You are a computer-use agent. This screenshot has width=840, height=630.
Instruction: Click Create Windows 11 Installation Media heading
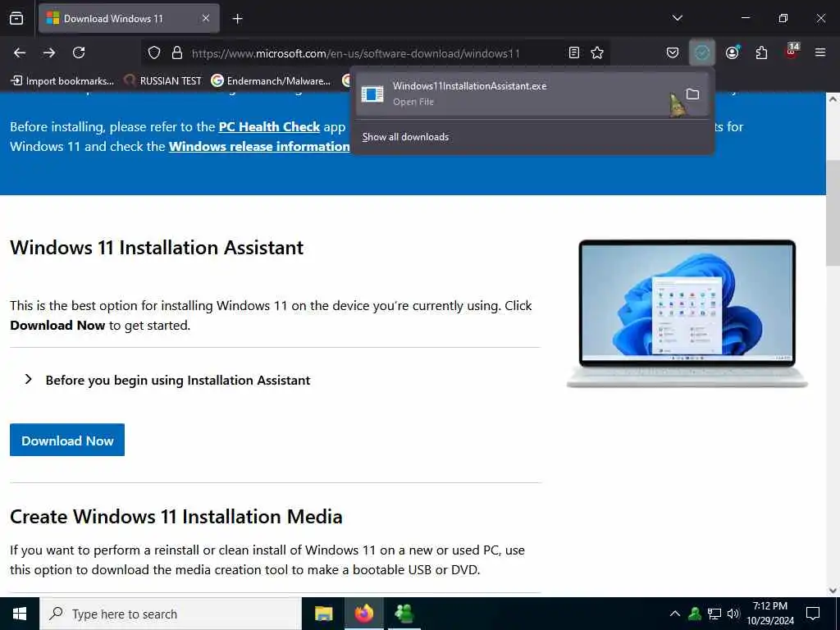tap(176, 517)
